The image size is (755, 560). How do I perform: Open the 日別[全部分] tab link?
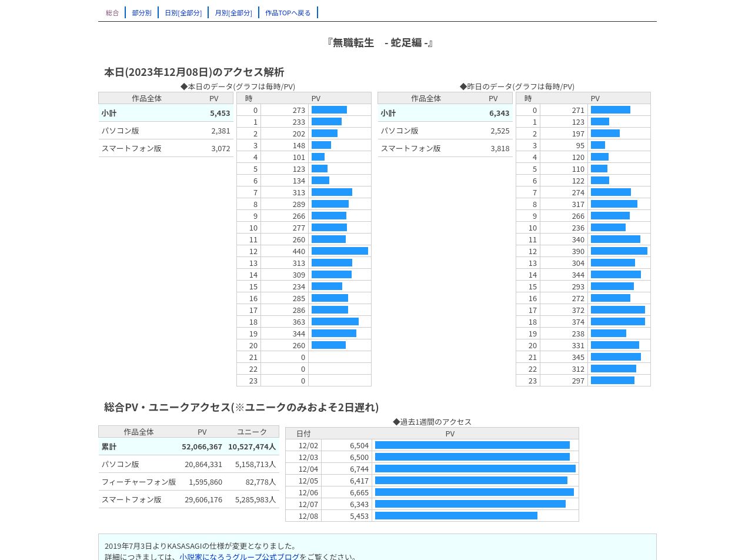(183, 12)
